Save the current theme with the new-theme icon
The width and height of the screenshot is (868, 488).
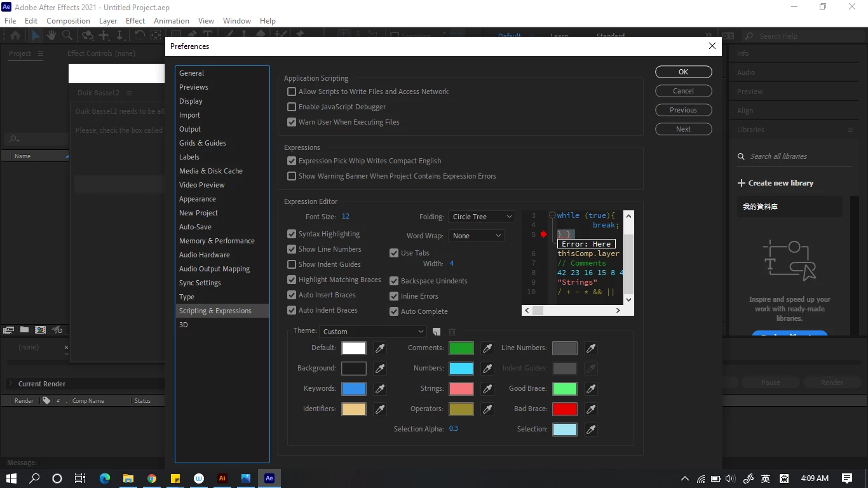[437, 332]
